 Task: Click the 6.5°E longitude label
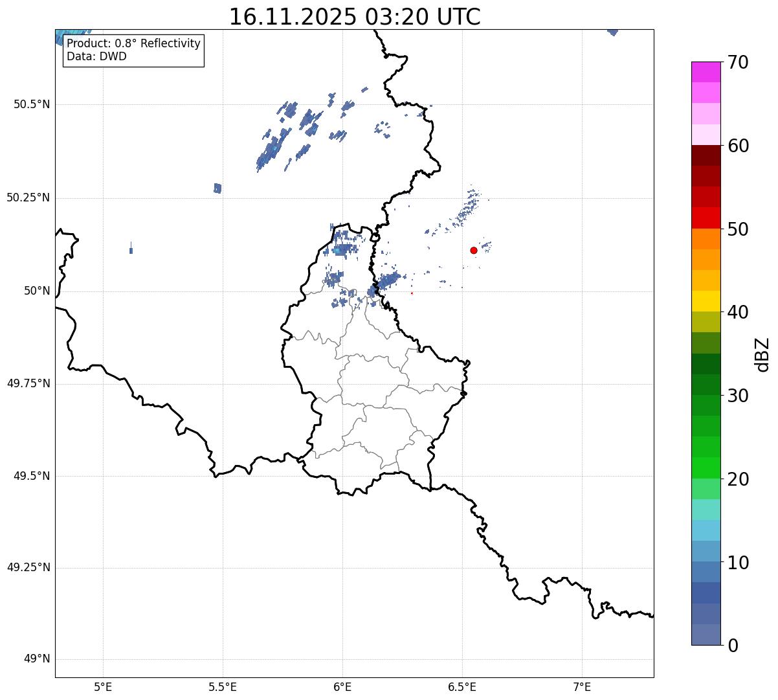[x=462, y=686]
